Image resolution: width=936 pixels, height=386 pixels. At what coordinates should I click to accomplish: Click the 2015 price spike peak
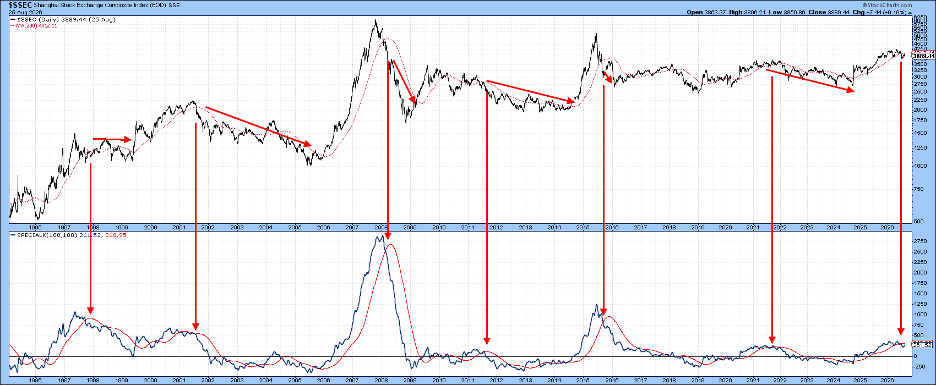click(596, 35)
